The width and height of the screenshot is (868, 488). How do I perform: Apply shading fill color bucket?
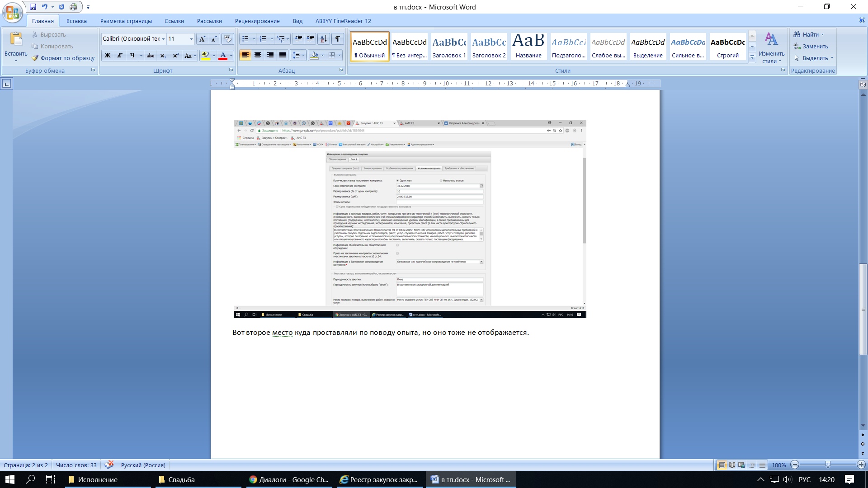coord(314,55)
